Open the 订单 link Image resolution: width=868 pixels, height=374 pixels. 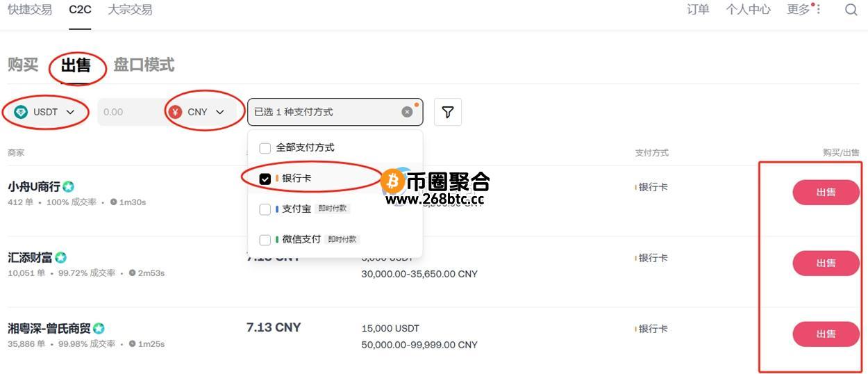coord(698,10)
